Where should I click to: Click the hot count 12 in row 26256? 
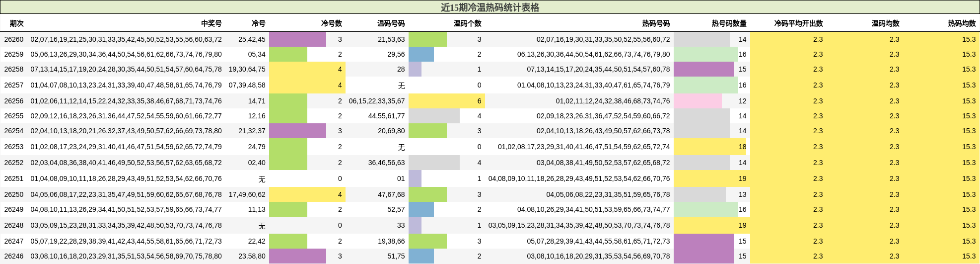point(742,101)
